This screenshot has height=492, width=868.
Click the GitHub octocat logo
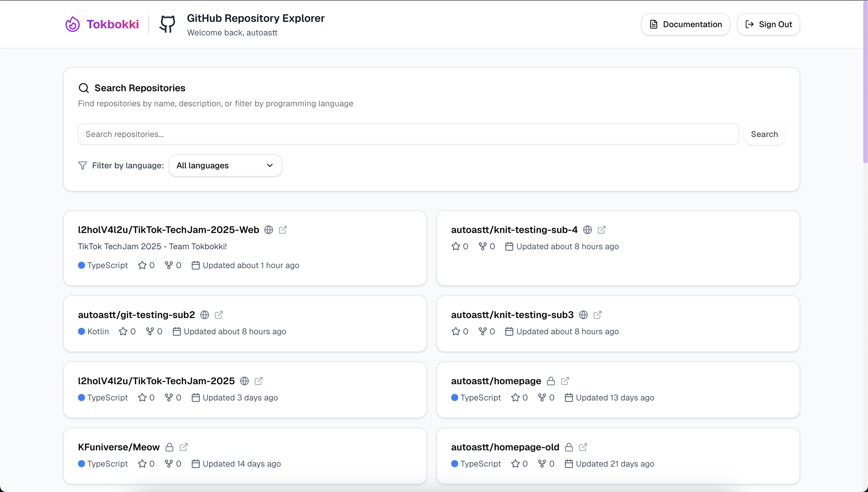[x=167, y=24]
